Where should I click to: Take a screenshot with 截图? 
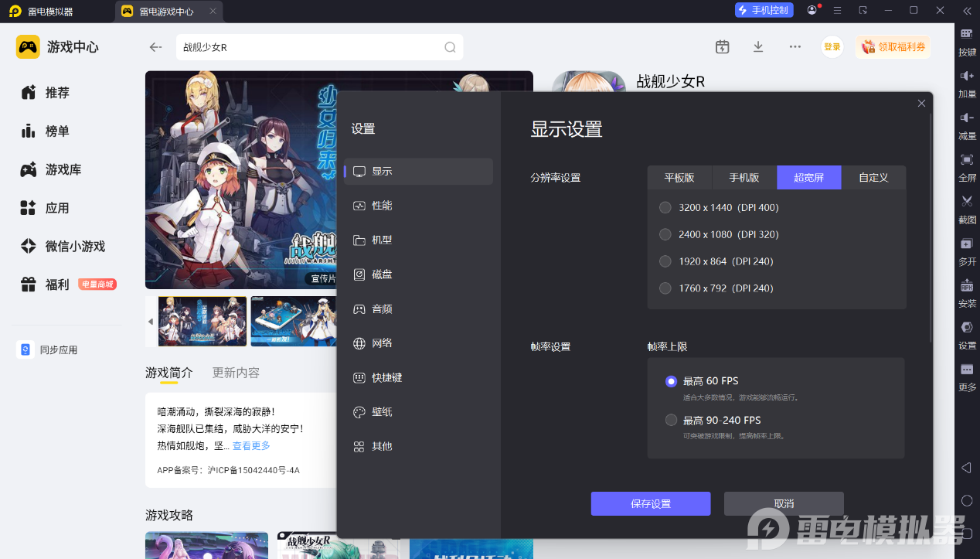[967, 209]
